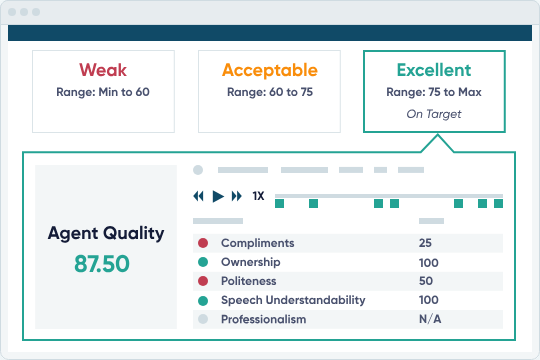
Task: Select the Excellent range card
Action: [x=434, y=92]
